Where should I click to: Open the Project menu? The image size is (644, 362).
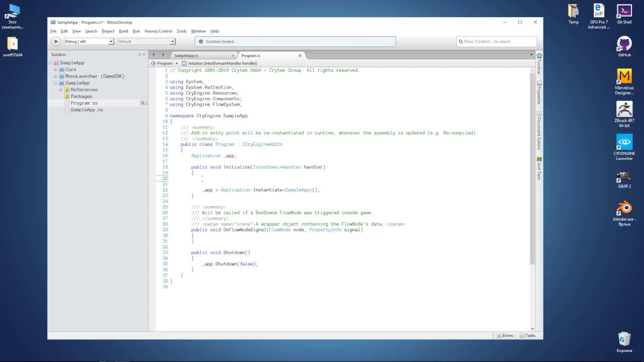tap(108, 31)
